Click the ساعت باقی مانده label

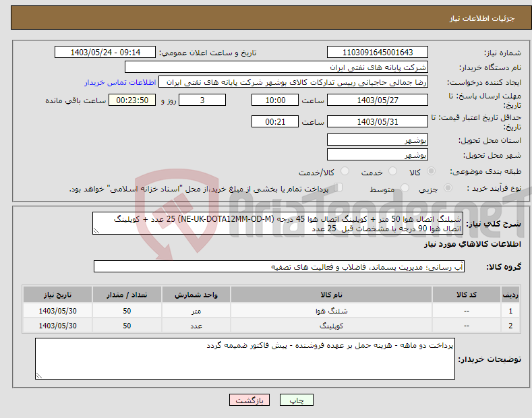76,100
